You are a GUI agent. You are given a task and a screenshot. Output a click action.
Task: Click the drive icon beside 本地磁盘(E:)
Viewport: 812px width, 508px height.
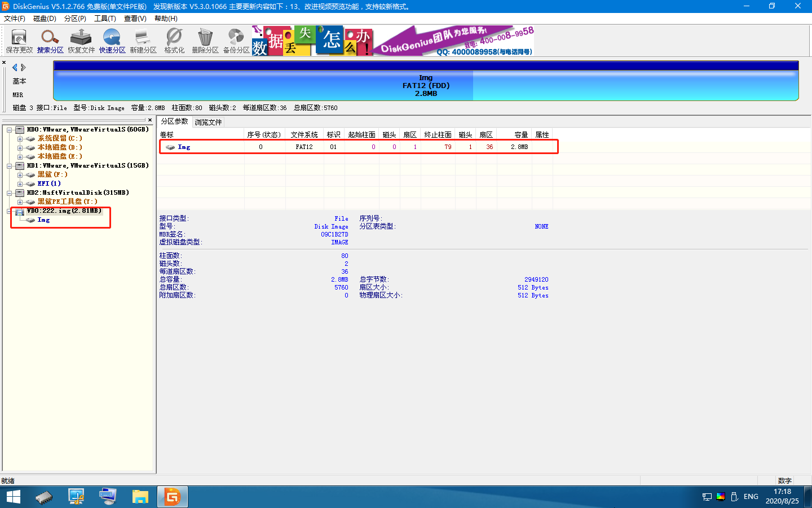30,156
